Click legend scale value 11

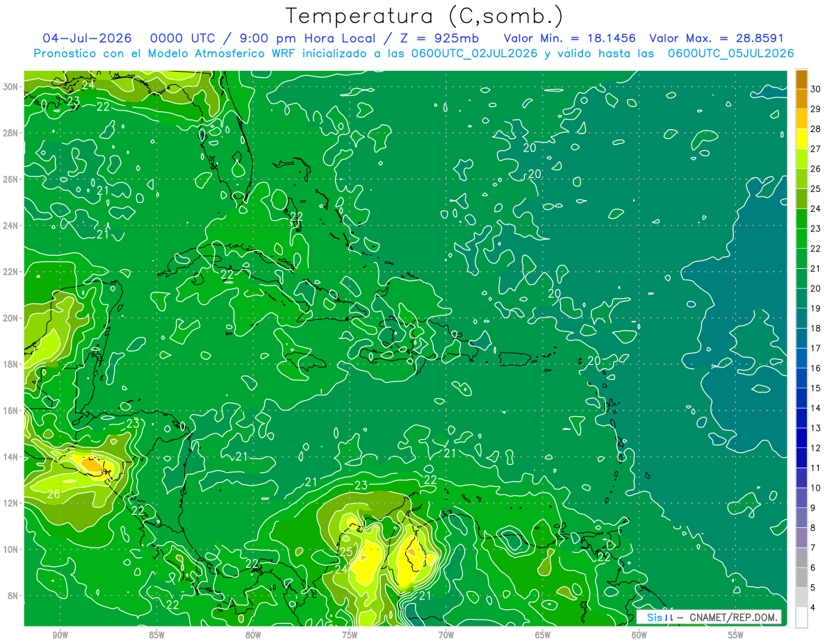(816, 468)
